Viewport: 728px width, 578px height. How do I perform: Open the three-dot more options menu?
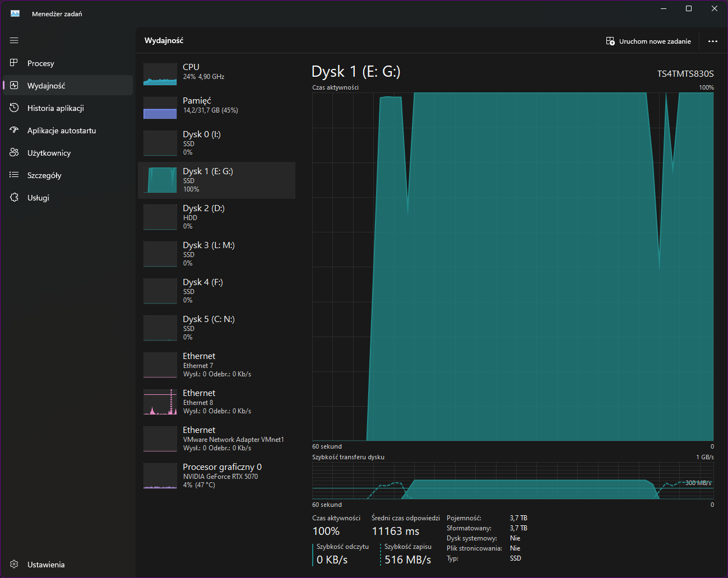click(x=713, y=41)
